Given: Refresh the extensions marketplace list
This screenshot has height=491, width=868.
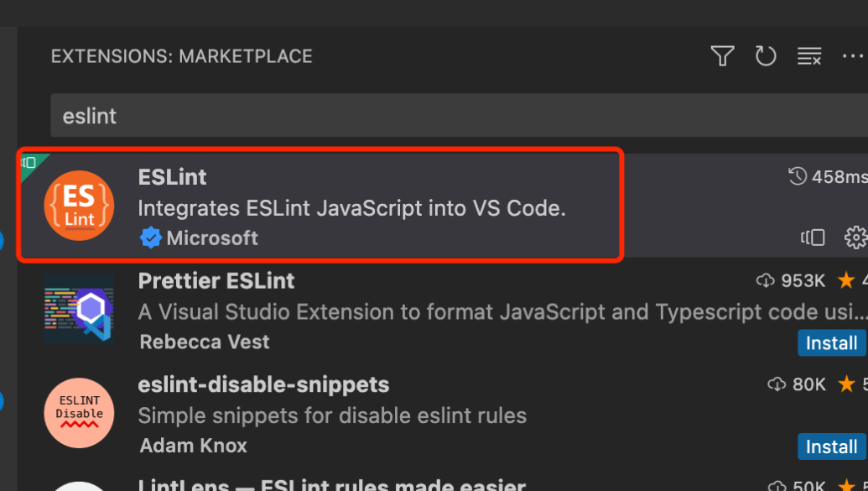Looking at the screenshot, I should [x=766, y=56].
